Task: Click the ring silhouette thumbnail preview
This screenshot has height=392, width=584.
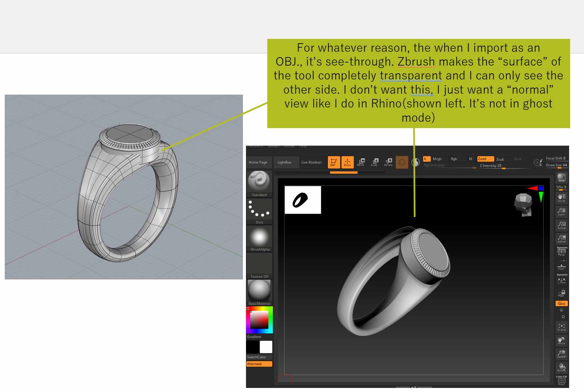Action: (x=303, y=200)
